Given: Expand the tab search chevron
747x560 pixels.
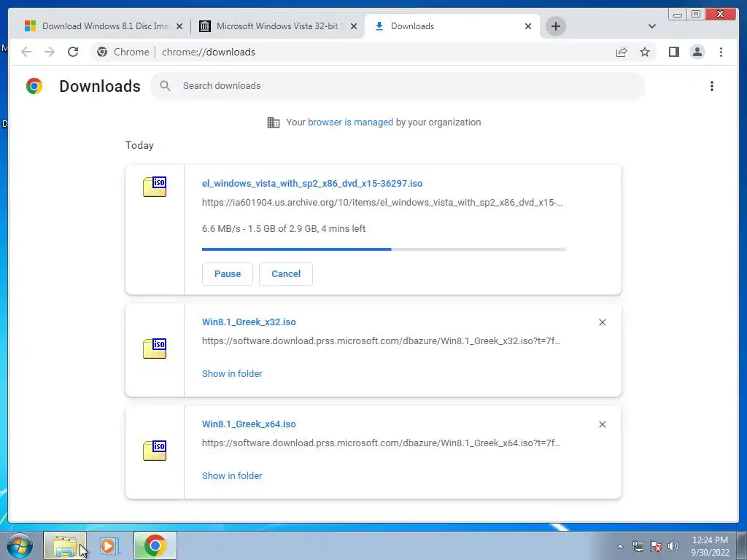Looking at the screenshot, I should pyautogui.click(x=652, y=26).
